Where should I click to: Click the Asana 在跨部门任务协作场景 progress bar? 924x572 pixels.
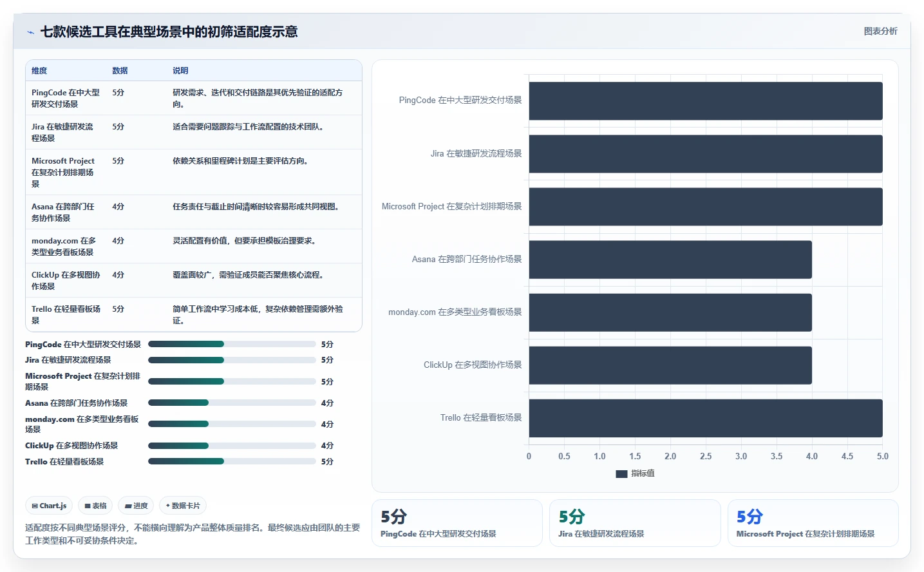232,403
